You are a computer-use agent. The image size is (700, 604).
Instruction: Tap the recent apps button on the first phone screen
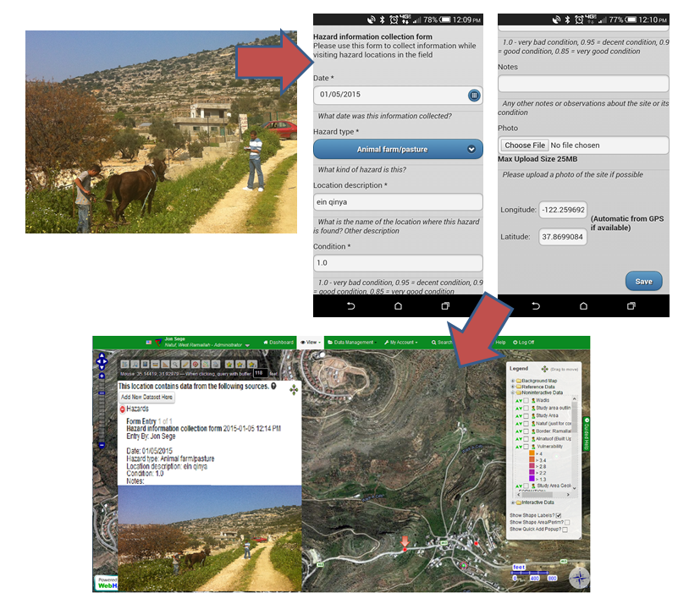pyautogui.click(x=445, y=306)
